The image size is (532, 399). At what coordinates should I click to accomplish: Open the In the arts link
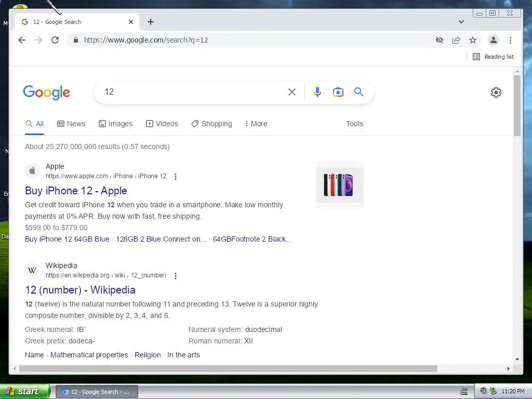[183, 355]
